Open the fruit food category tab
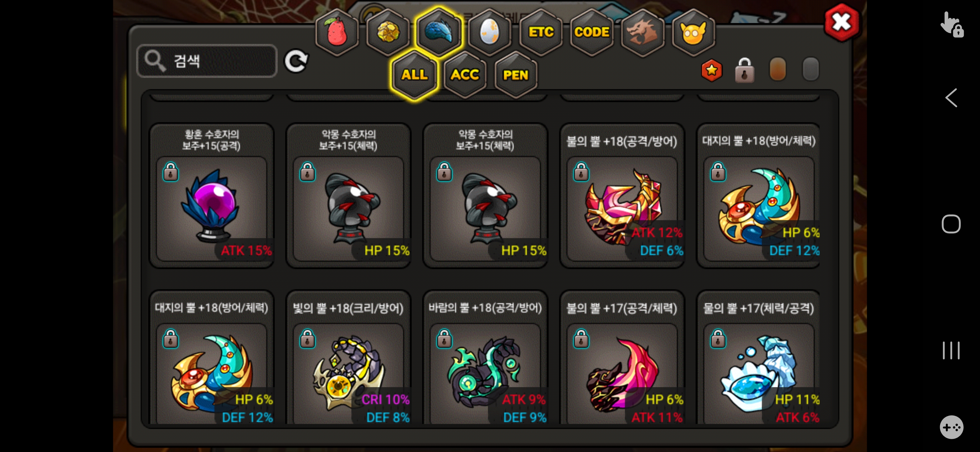 coord(336,32)
